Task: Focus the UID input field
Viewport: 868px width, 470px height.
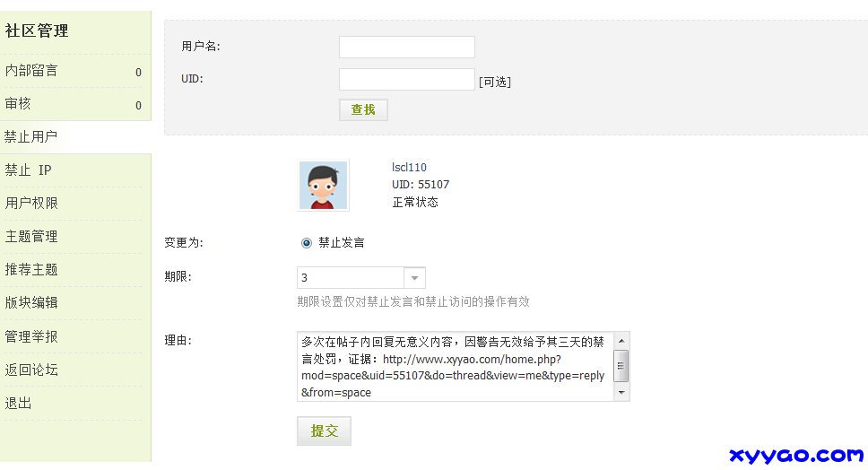Action: coord(406,80)
